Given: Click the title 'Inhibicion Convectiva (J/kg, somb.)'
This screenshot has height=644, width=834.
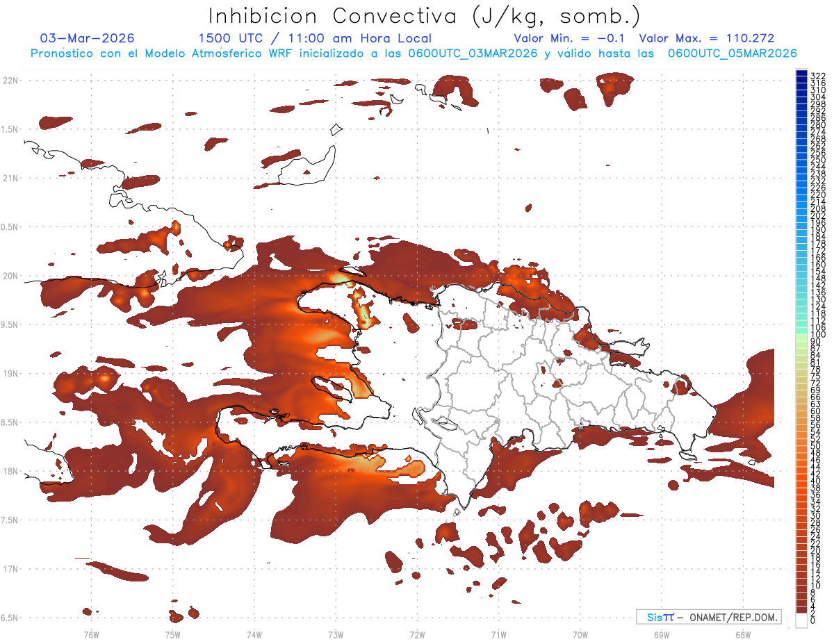Looking at the screenshot, I should tap(425, 16).
